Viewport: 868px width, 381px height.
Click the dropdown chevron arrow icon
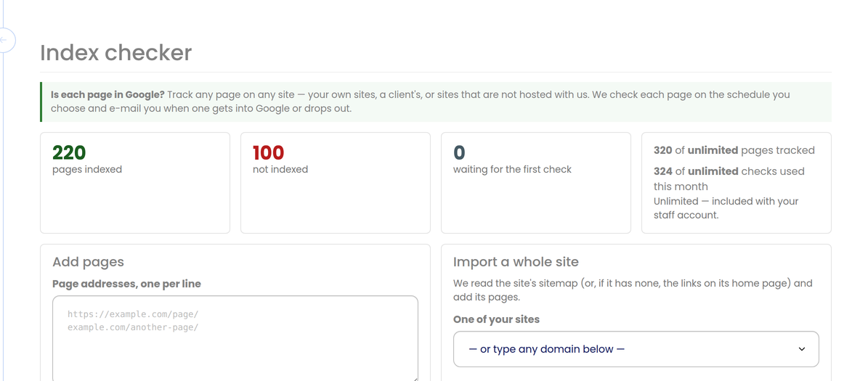coord(802,349)
